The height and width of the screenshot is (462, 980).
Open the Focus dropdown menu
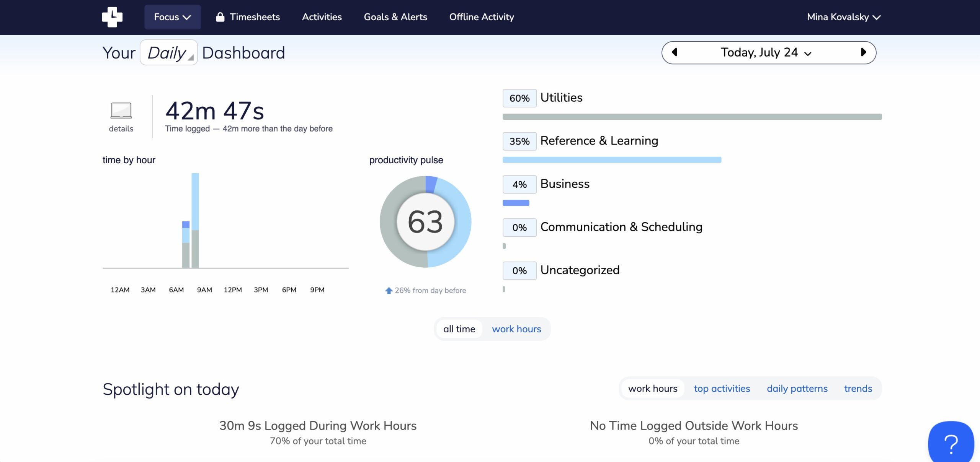click(x=172, y=17)
